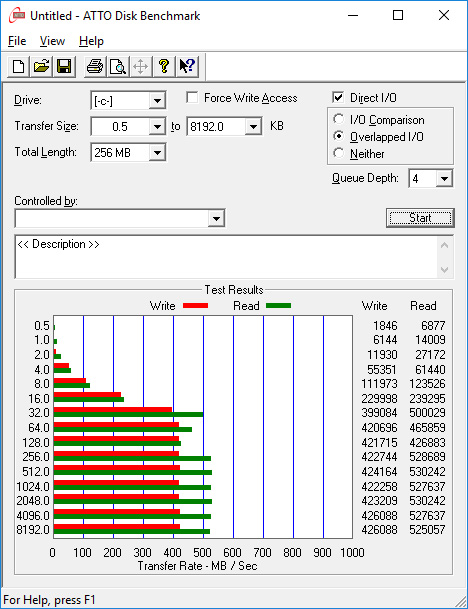468x609 pixels.
Task: Open the Transfer Size minimum 0.5 dropdown
Action: tap(157, 127)
